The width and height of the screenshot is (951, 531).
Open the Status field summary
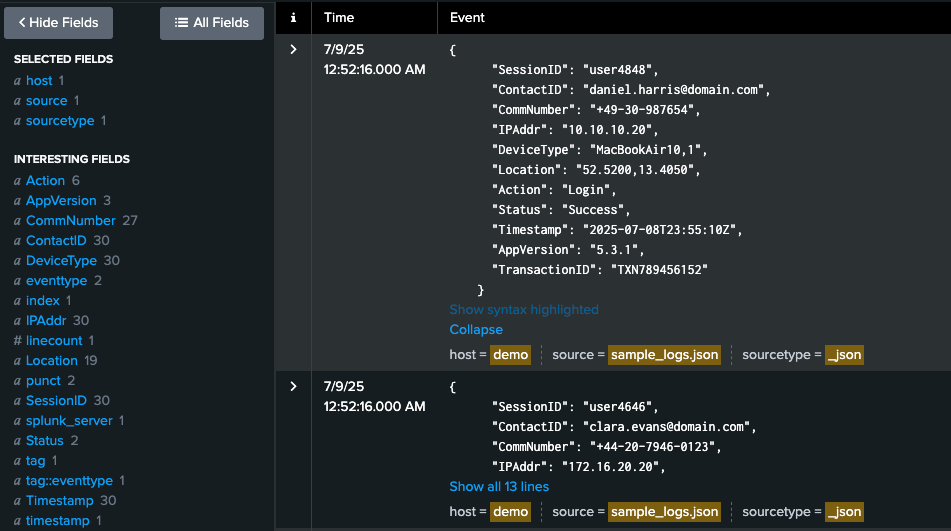pos(45,441)
